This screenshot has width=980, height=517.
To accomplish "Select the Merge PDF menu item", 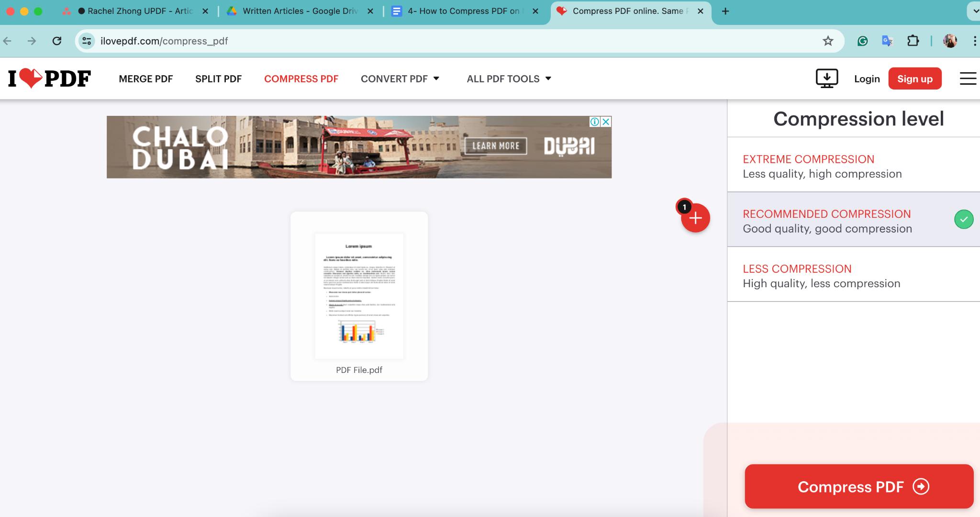I will pyautogui.click(x=145, y=79).
